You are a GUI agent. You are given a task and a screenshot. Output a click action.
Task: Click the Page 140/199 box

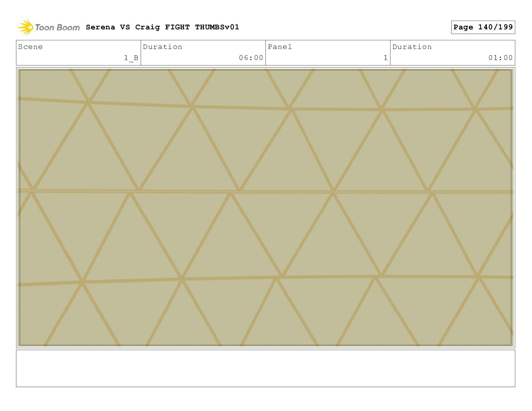(x=483, y=27)
